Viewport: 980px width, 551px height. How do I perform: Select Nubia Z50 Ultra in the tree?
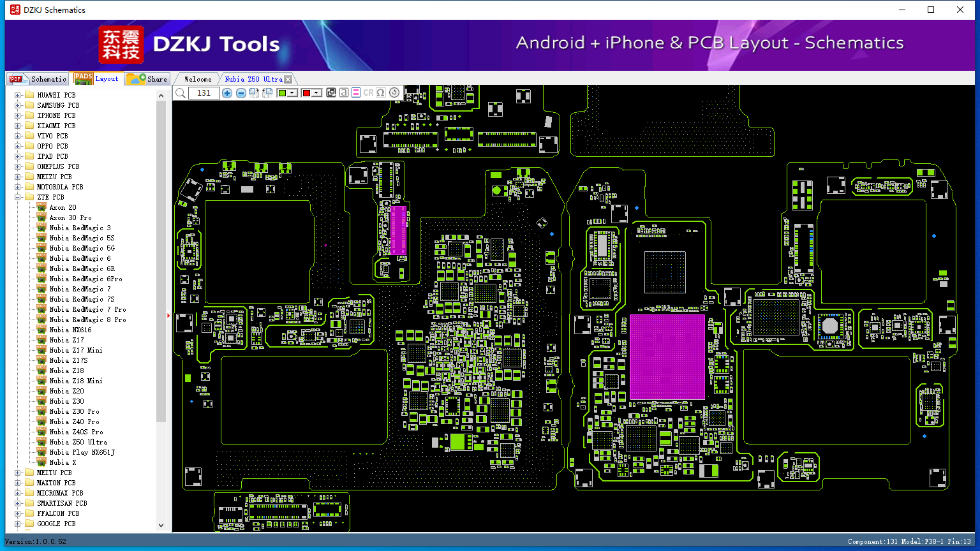(78, 442)
